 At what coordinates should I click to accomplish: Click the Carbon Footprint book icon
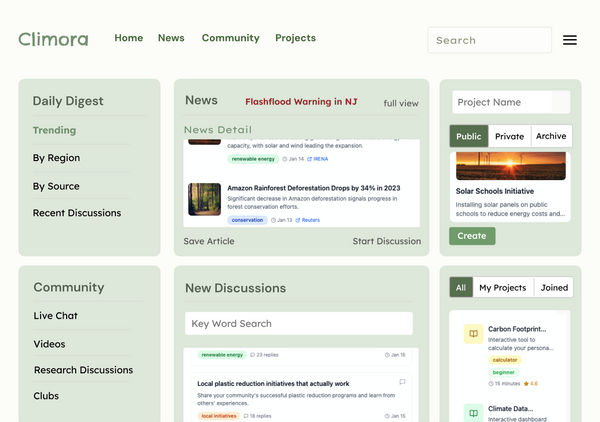(473, 334)
